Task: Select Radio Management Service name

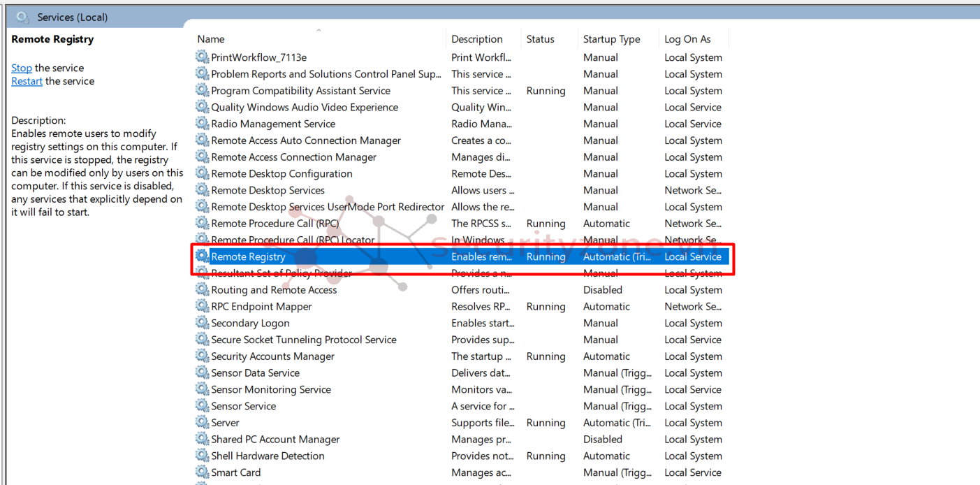Action: [273, 124]
